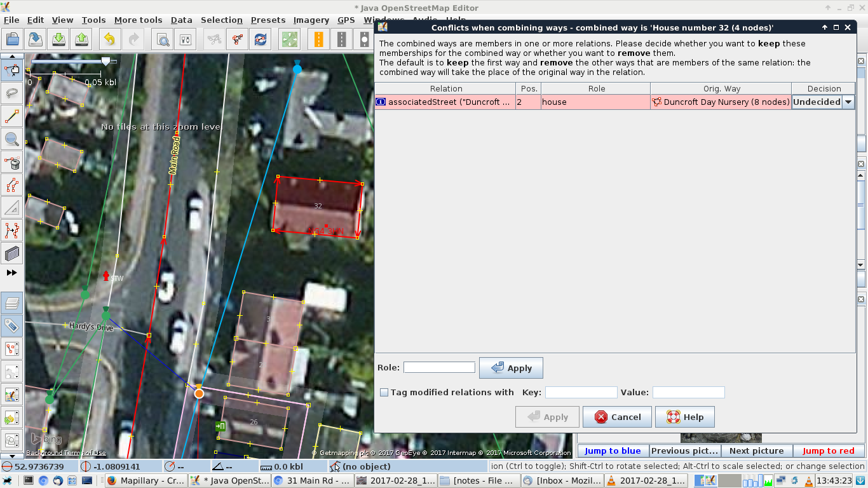Choose the Lasso select tool
Image resolution: width=868 pixels, height=488 pixels.
click(12, 93)
